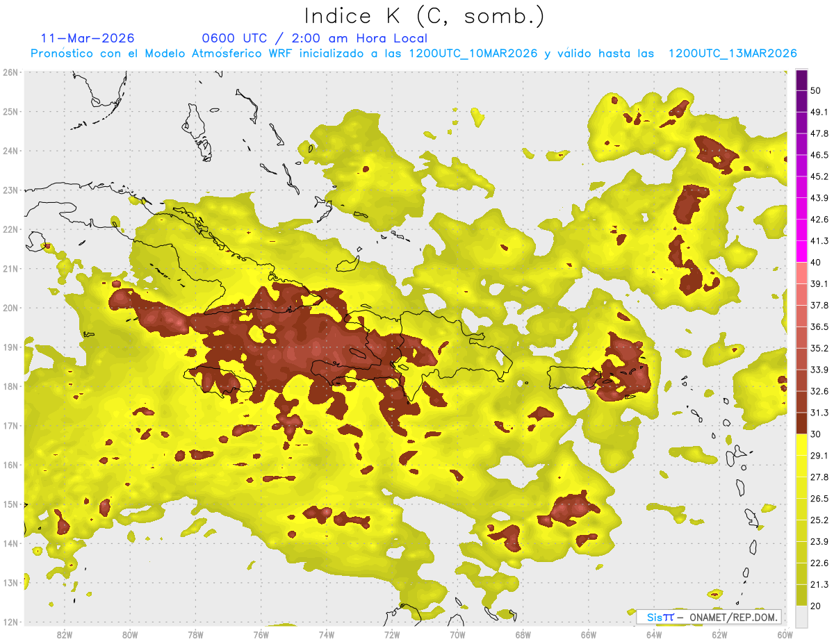The image size is (834, 644).
Task: Click the '74W' longitude axis label
Action: 326,635
